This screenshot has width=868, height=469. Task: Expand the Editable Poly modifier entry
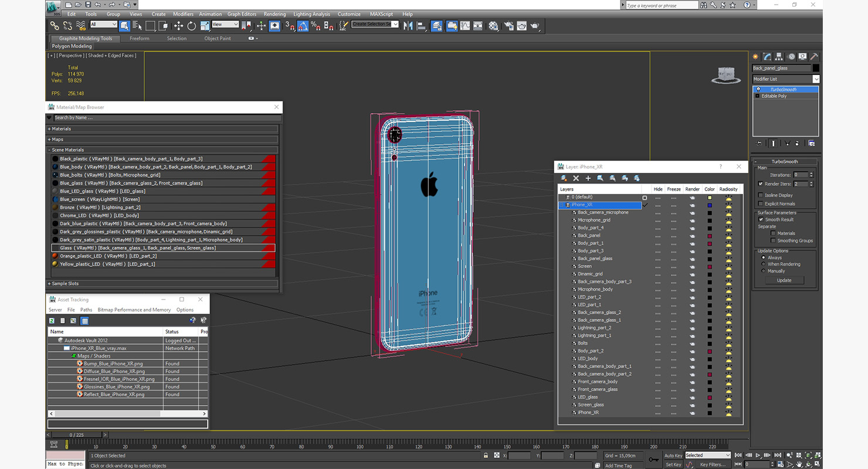pyautogui.click(x=757, y=96)
